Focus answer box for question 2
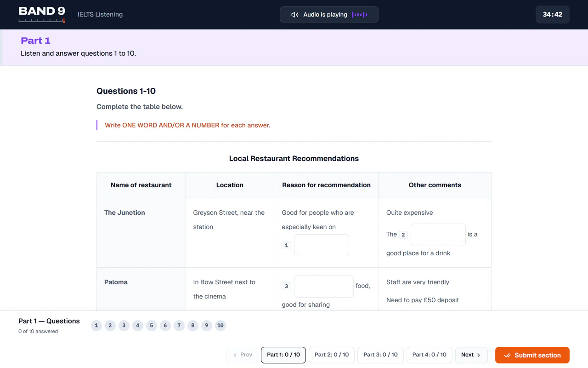The height and width of the screenshot is (368, 588). (x=438, y=235)
